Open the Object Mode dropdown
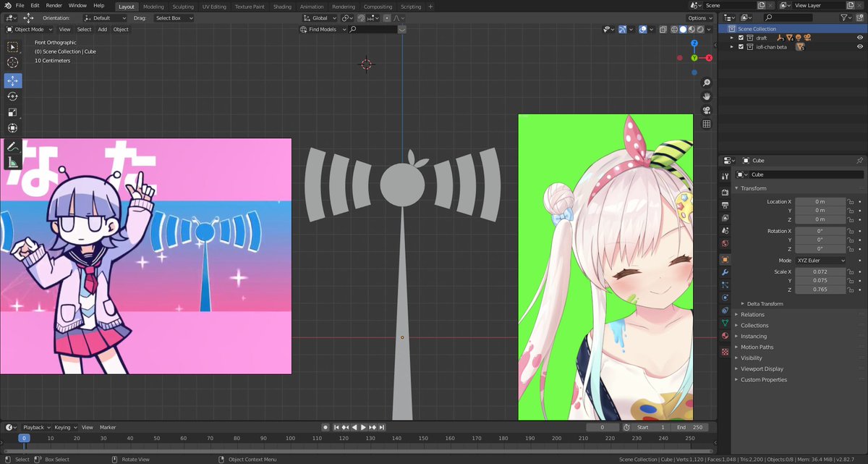 click(30, 30)
